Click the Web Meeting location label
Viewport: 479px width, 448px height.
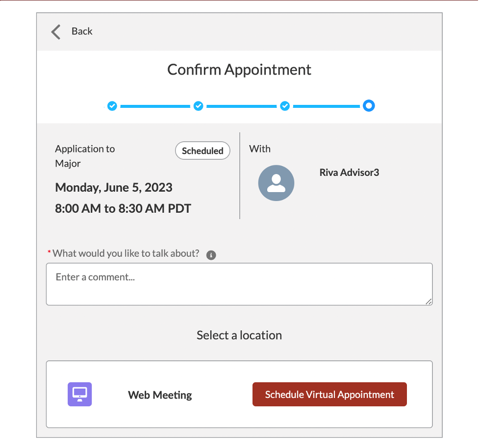pyautogui.click(x=160, y=395)
